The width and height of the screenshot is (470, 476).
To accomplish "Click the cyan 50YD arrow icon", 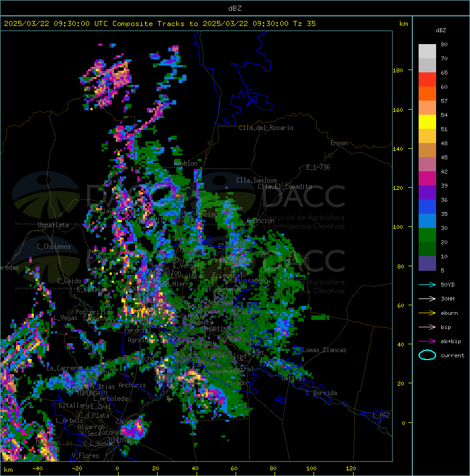I will (x=427, y=284).
